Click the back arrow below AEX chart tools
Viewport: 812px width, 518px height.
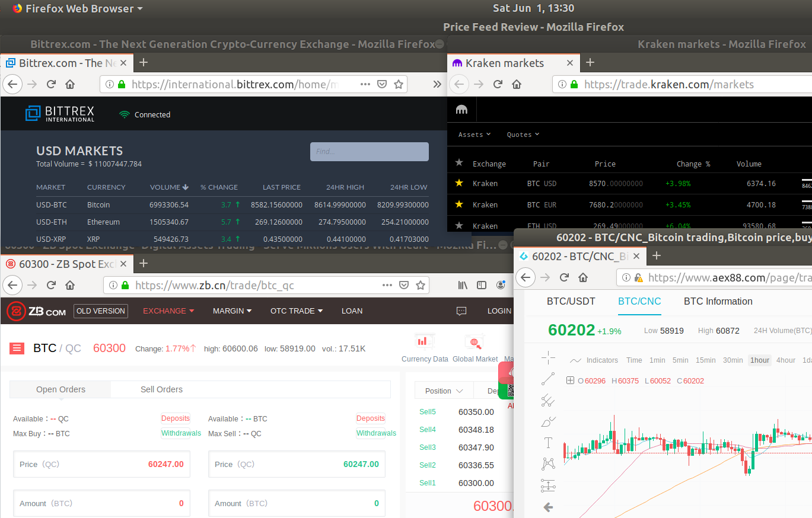[x=548, y=507]
